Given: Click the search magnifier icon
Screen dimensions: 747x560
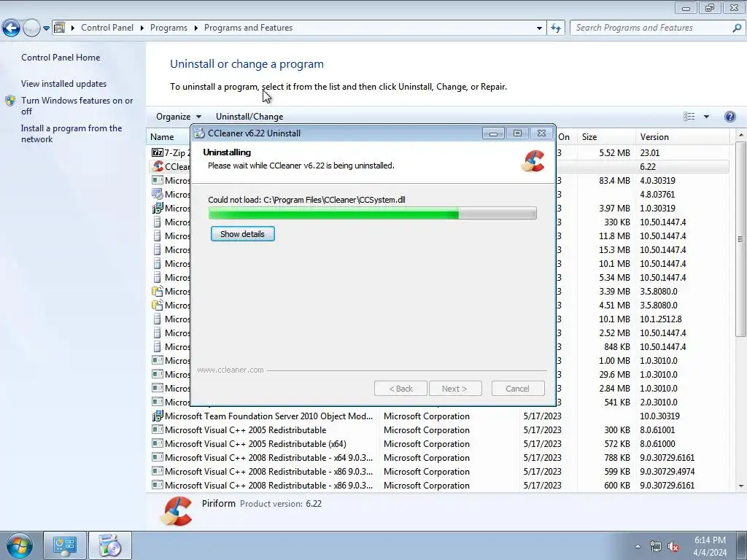Looking at the screenshot, I should click(x=737, y=28).
